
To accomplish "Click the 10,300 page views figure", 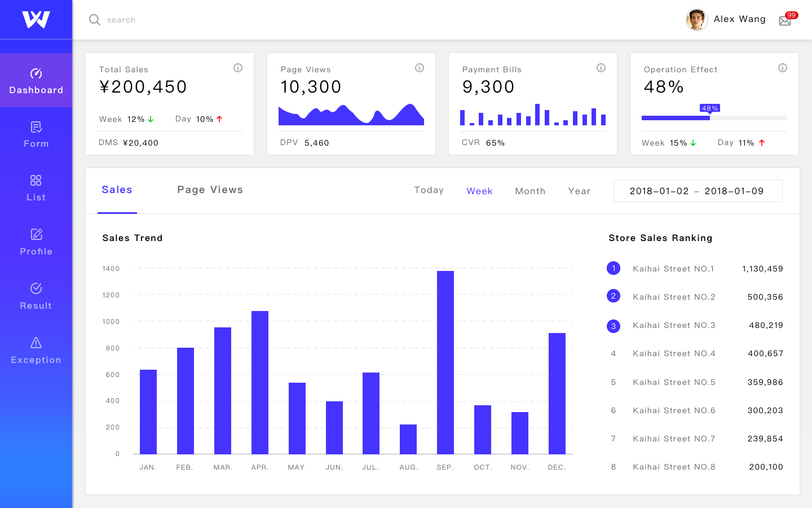I will (x=311, y=87).
